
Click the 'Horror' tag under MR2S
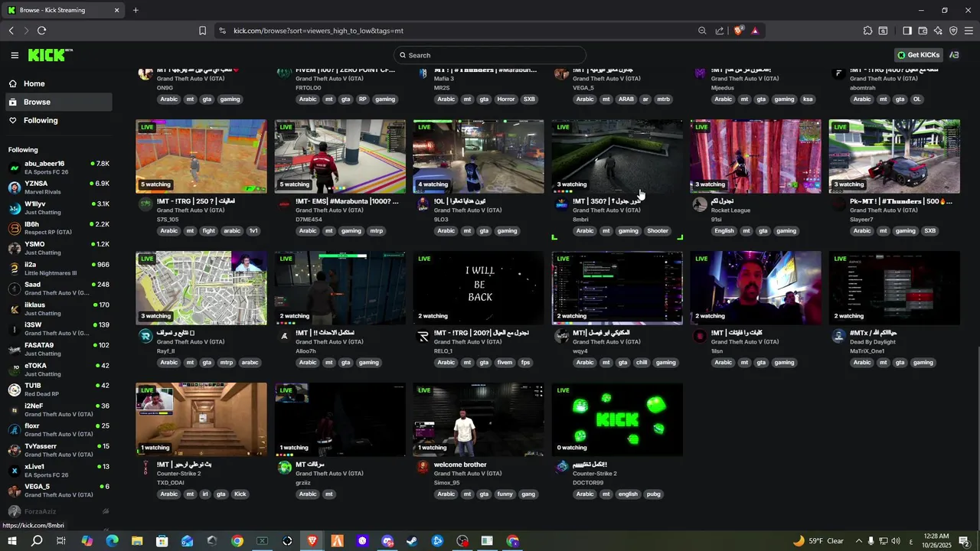pyautogui.click(x=506, y=99)
